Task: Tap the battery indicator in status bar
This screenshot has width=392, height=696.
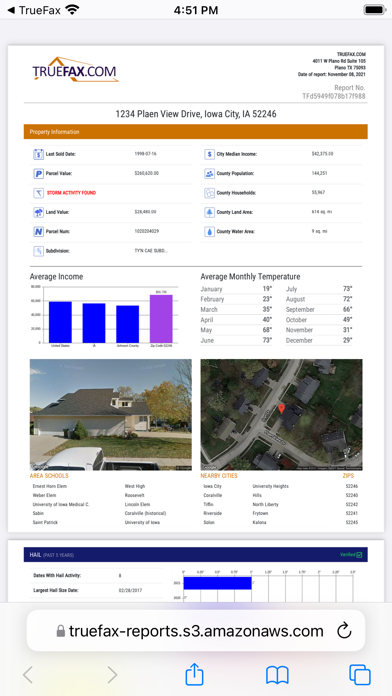Action: coord(374,10)
